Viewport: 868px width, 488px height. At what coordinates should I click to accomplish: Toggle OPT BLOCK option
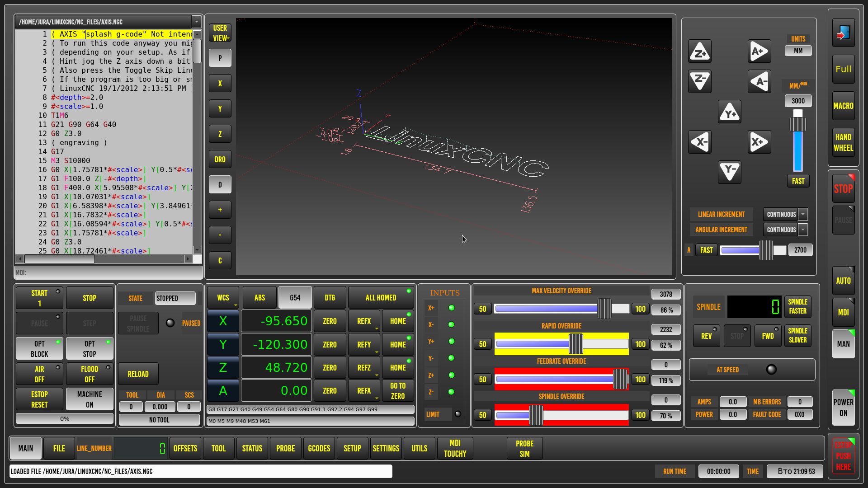[39, 349]
